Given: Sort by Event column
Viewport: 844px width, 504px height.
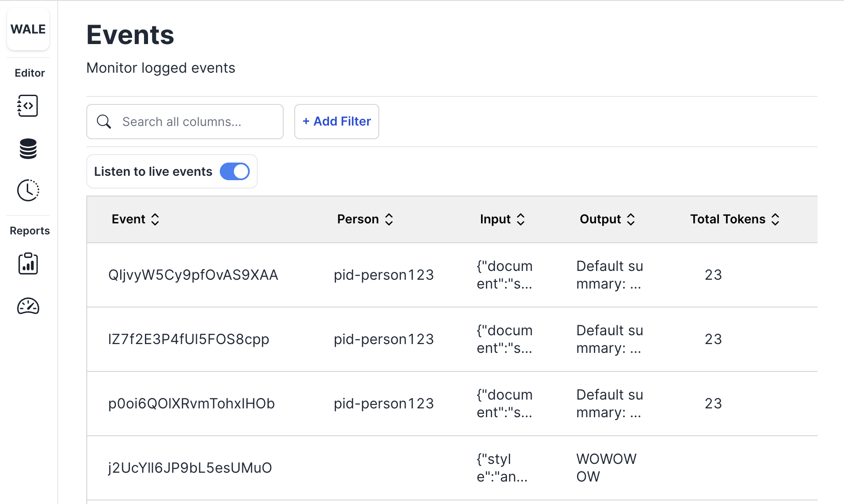Looking at the screenshot, I should coord(136,219).
